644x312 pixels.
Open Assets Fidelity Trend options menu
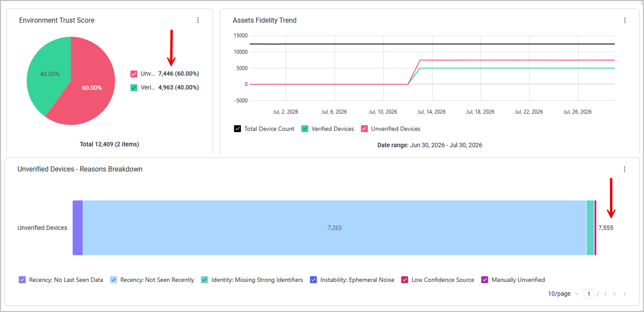(625, 21)
